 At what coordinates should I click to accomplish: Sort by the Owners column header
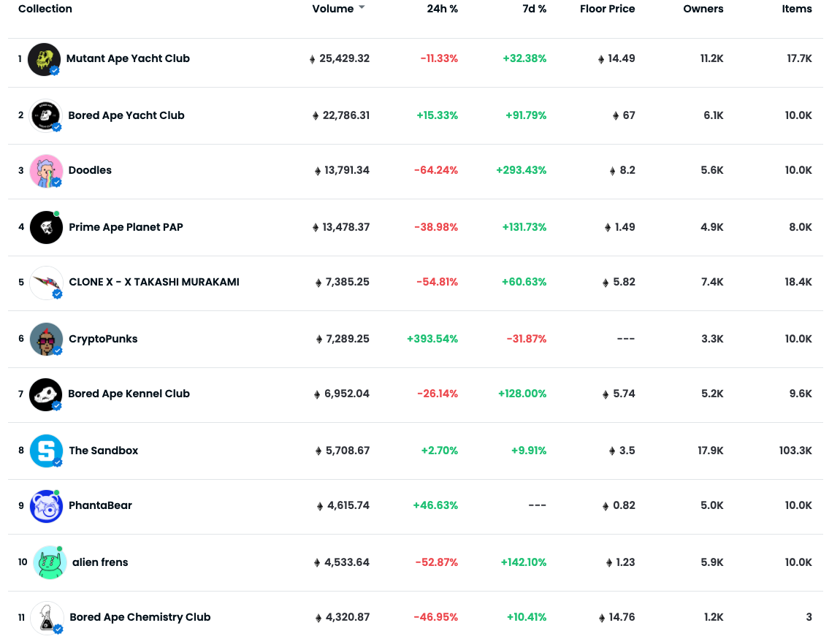(x=703, y=9)
